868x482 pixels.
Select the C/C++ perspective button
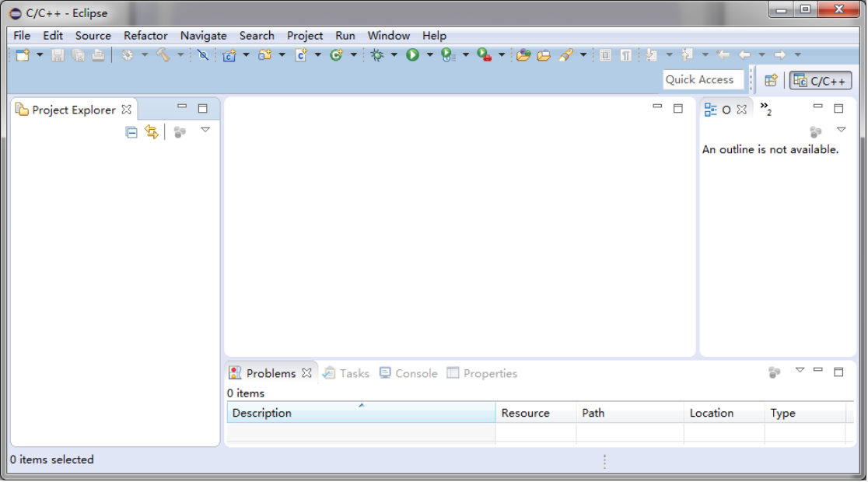pos(821,80)
